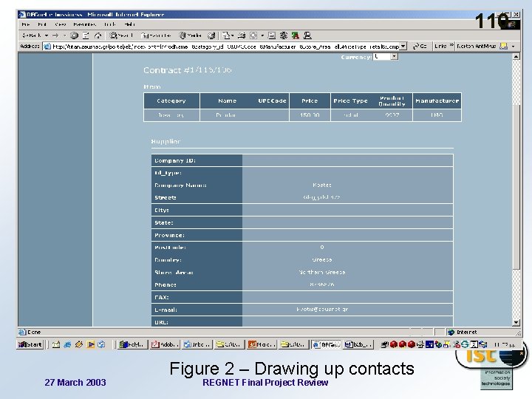Expand the Address bar dropdown arrow
Image resolution: width=532 pixels, height=399 pixels.
pos(403,47)
